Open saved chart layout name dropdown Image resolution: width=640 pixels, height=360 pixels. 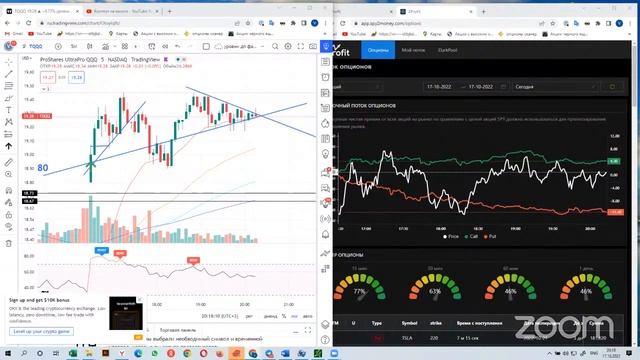(240, 47)
